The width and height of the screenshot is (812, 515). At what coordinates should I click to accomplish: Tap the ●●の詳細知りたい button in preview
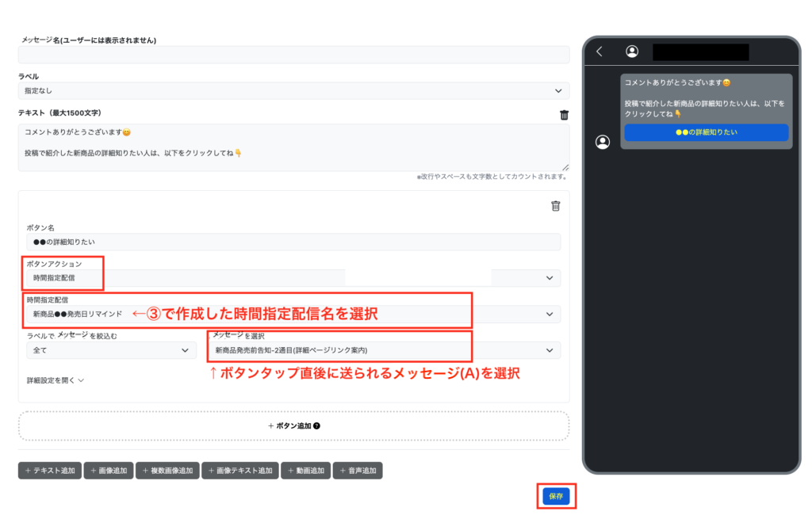[706, 132]
